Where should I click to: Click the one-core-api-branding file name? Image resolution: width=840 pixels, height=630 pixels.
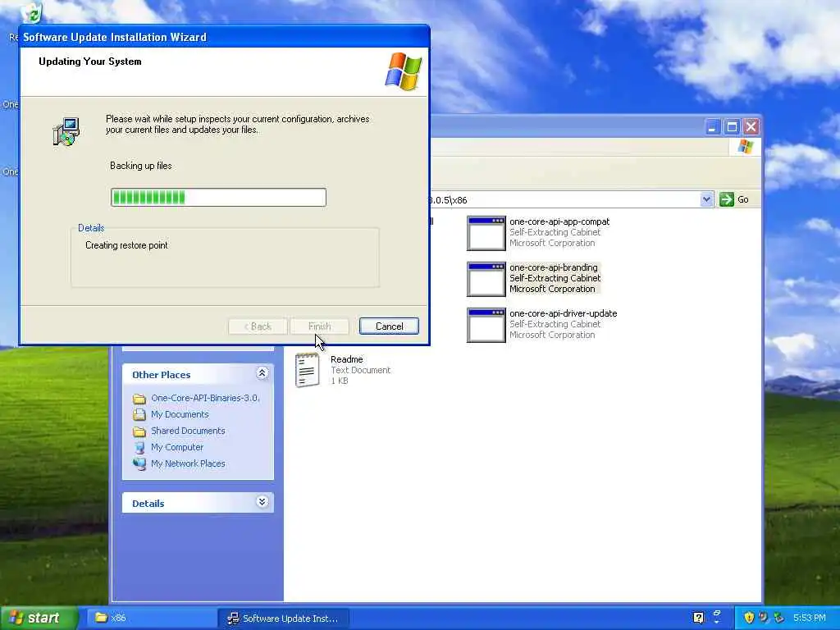click(x=554, y=268)
